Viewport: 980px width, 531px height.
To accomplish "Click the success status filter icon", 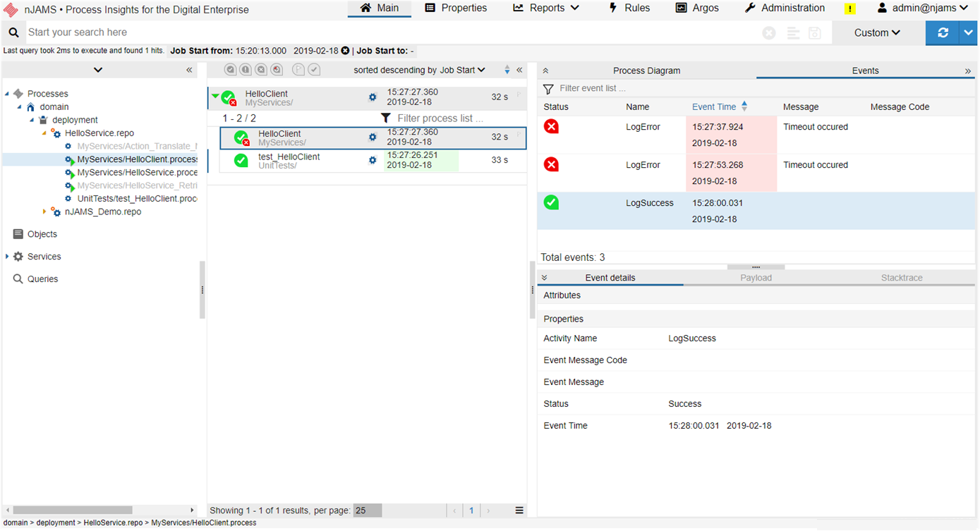I will (x=230, y=69).
